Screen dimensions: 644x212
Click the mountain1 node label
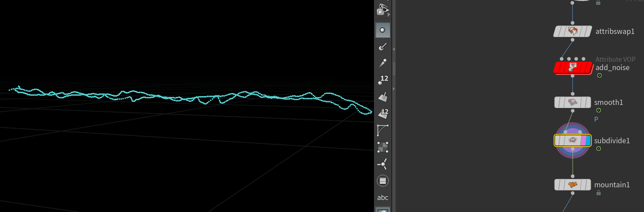point(612,185)
